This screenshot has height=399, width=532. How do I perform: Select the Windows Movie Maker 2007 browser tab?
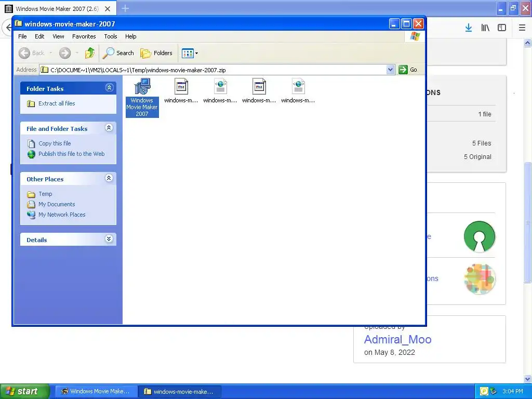[57, 9]
